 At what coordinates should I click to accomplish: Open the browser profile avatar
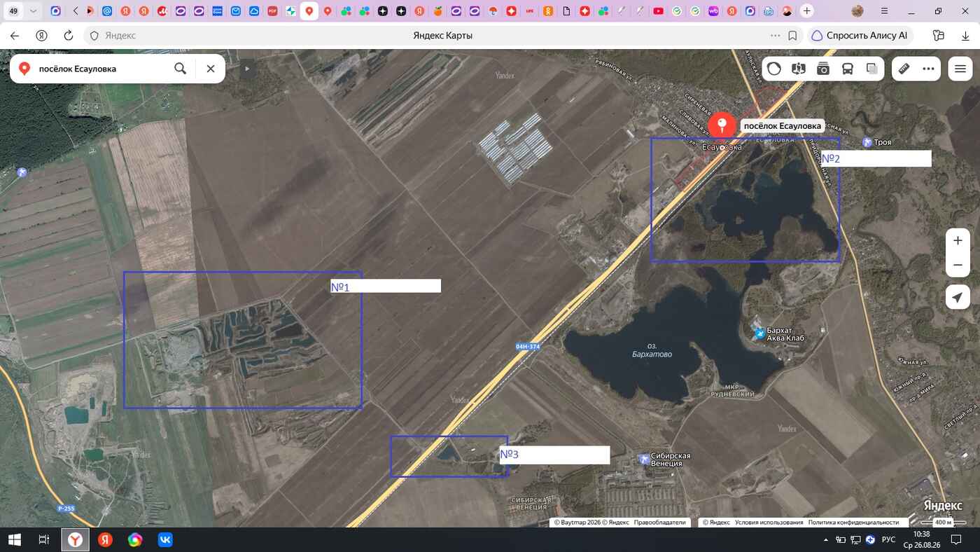[857, 11]
